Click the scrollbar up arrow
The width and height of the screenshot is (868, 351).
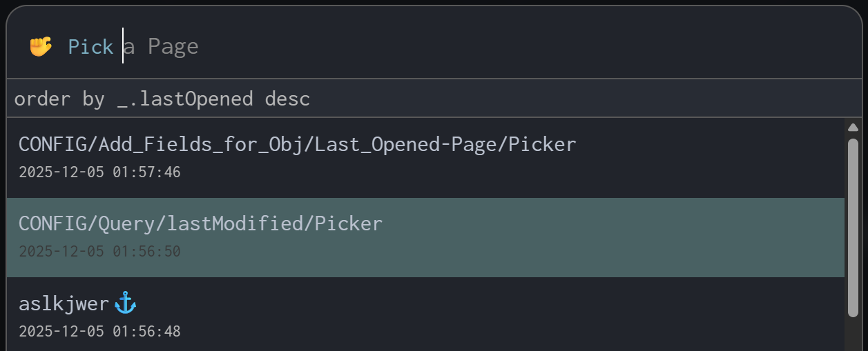click(853, 128)
